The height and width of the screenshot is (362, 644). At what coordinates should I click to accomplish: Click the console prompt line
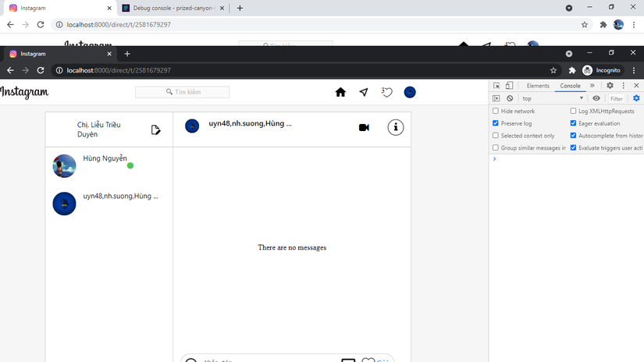click(x=567, y=159)
